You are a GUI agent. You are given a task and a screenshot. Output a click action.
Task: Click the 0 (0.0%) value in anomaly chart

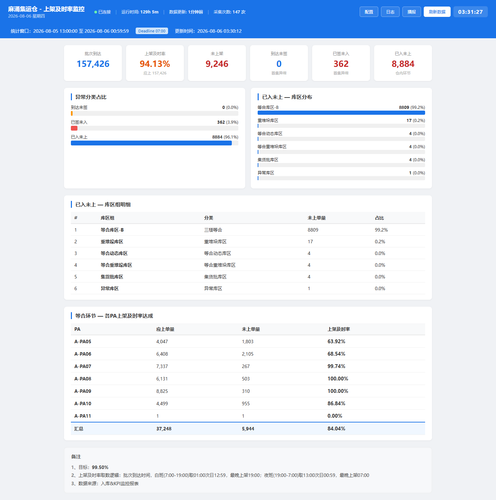point(230,107)
